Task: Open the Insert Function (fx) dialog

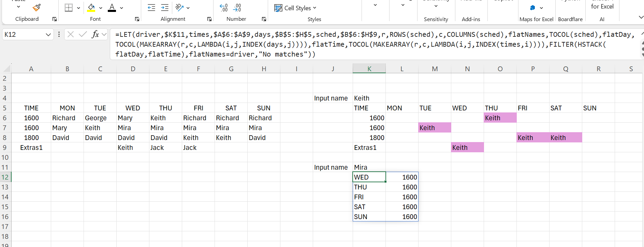Action: pyautogui.click(x=96, y=34)
